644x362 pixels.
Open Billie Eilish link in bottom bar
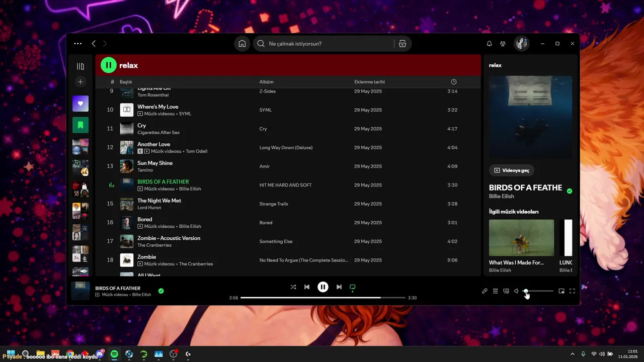(141, 295)
